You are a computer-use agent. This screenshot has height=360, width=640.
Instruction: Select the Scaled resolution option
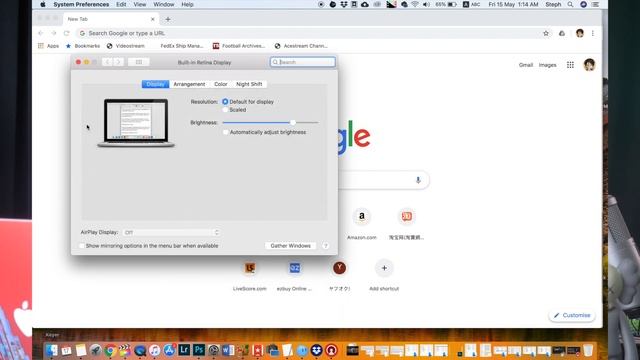[x=225, y=110]
